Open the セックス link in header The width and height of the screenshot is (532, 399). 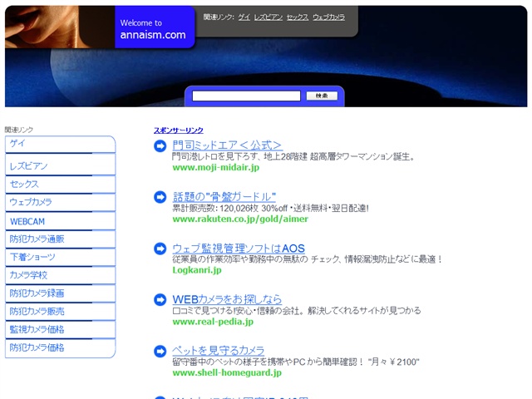[298, 17]
